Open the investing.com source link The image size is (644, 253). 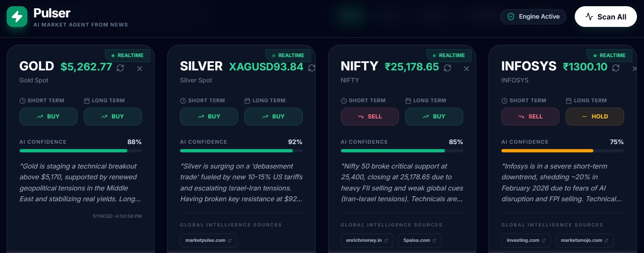[x=526, y=240]
